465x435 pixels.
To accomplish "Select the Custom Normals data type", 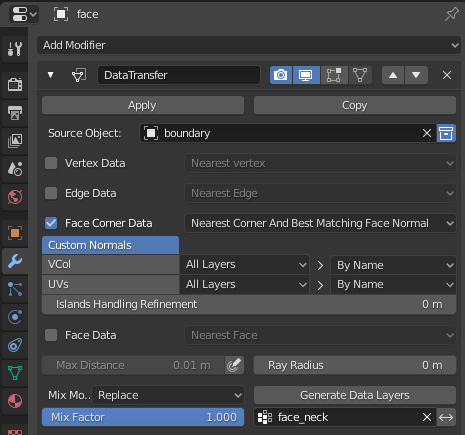I will (x=110, y=245).
